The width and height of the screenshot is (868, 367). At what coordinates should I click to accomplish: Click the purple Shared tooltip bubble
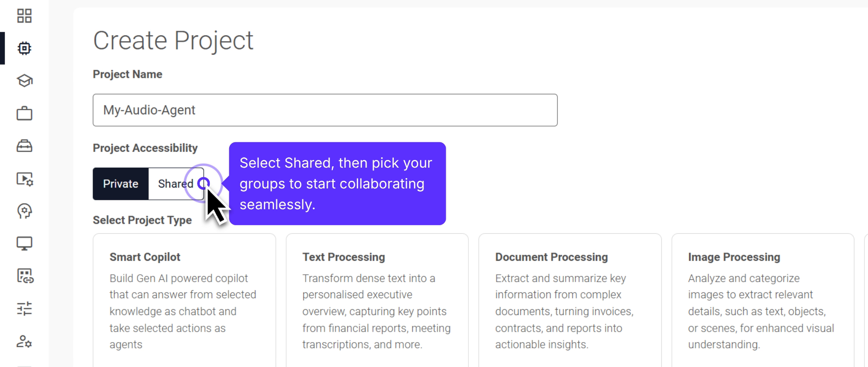[x=337, y=183]
